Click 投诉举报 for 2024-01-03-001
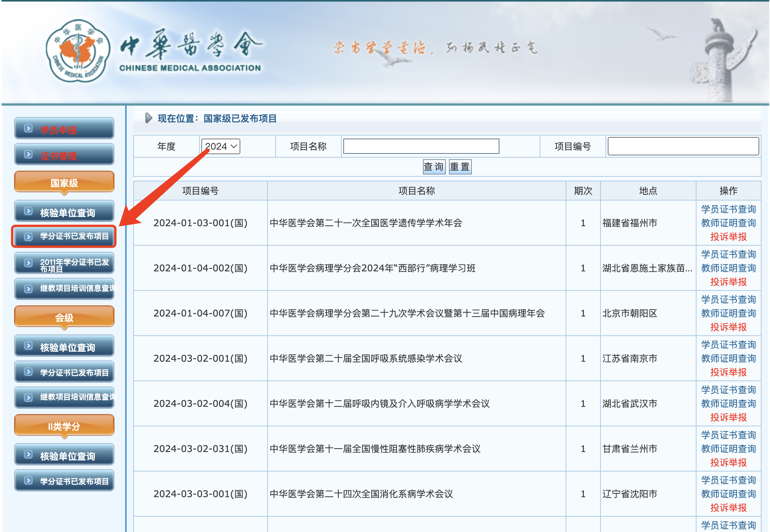Screen dimensions: 770x532 click(x=728, y=237)
